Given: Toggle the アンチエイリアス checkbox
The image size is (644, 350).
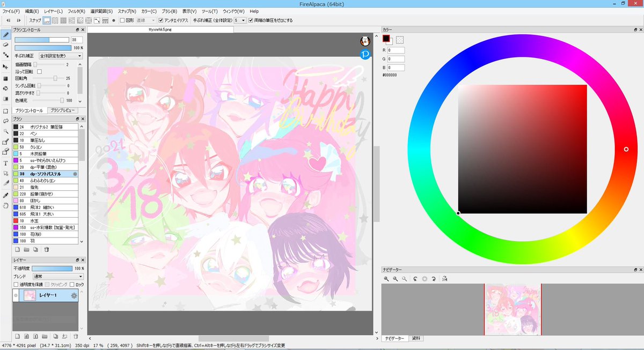Looking at the screenshot, I should [x=160, y=20].
